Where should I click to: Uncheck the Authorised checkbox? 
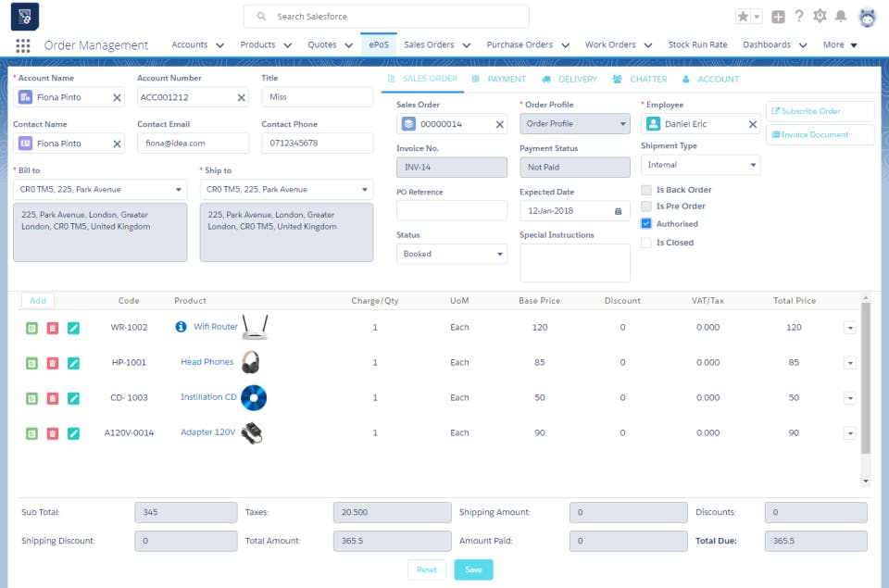[645, 224]
